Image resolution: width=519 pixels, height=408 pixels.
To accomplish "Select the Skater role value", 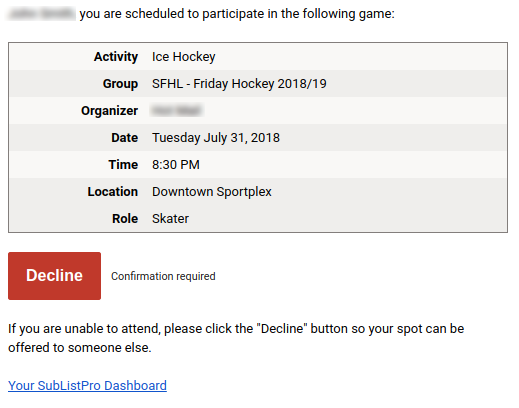I will 171,219.
